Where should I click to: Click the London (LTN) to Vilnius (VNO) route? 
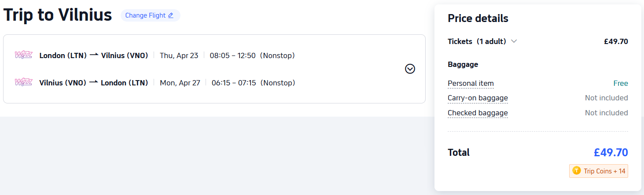[93, 55]
